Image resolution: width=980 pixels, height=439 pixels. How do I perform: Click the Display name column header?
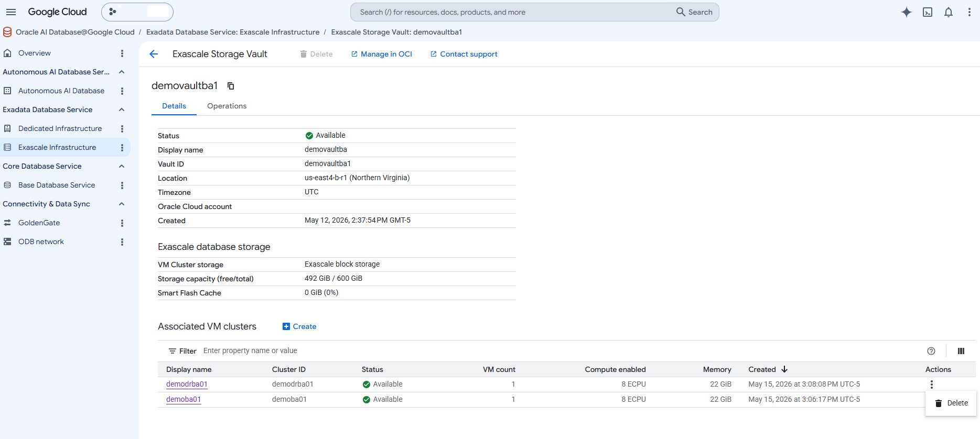[x=189, y=369]
